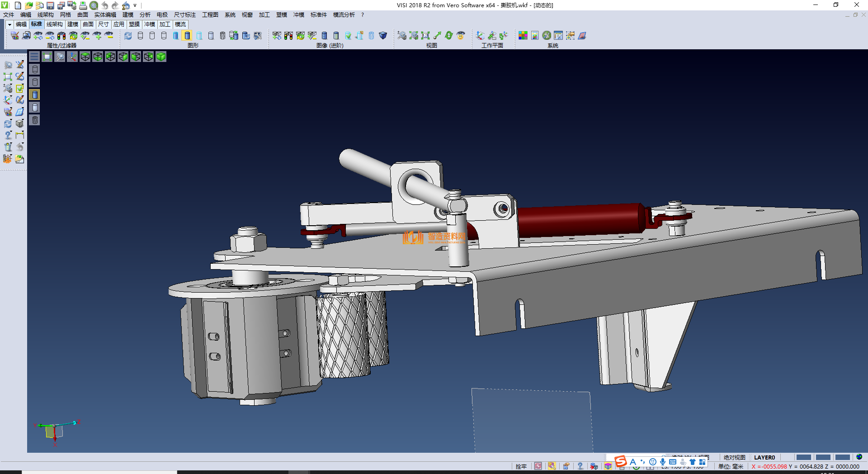Switch to the 线架构 toolbar tab
The width and height of the screenshot is (868, 474).
[54, 24]
